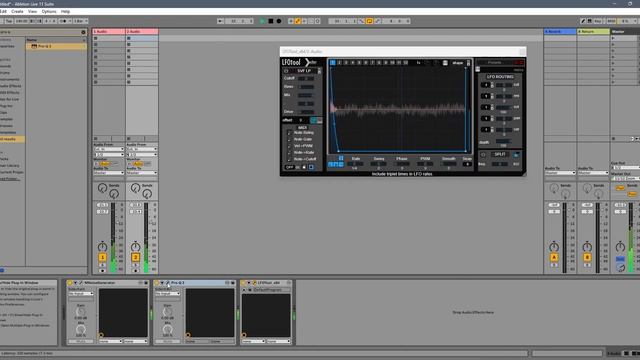Tick the Note Gate MIDI checkbox
The width and height of the screenshot is (640, 360).
pos(289,139)
